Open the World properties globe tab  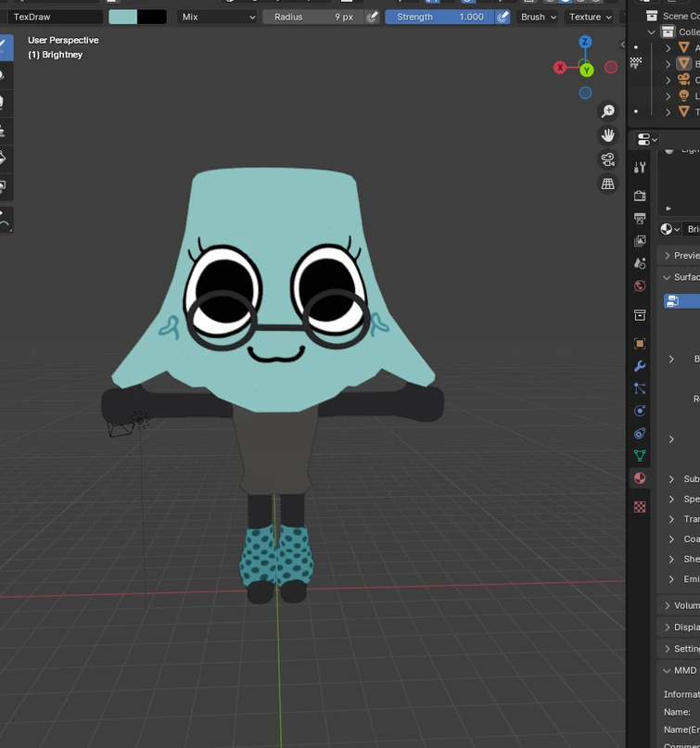click(640, 286)
